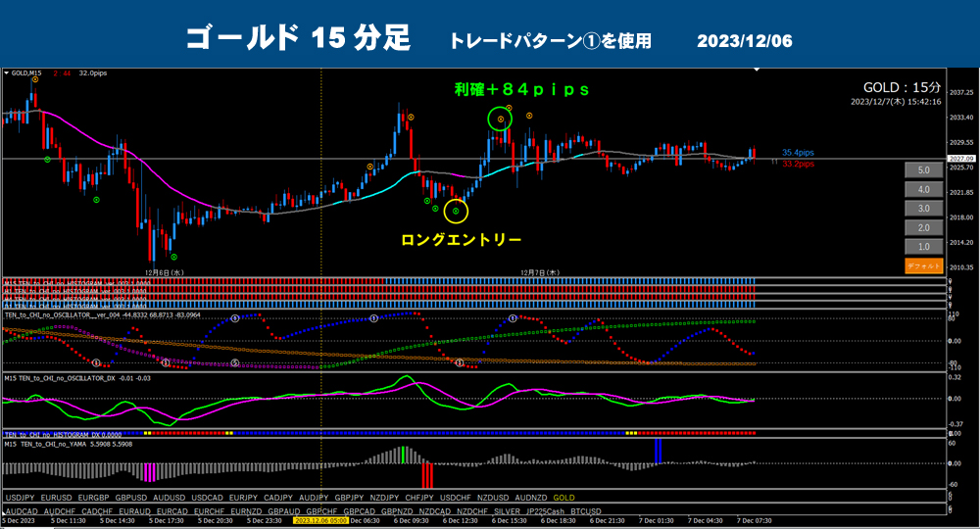Switch chart to AUDUSD symbol
The width and height of the screenshot is (980, 529).
[x=170, y=498]
